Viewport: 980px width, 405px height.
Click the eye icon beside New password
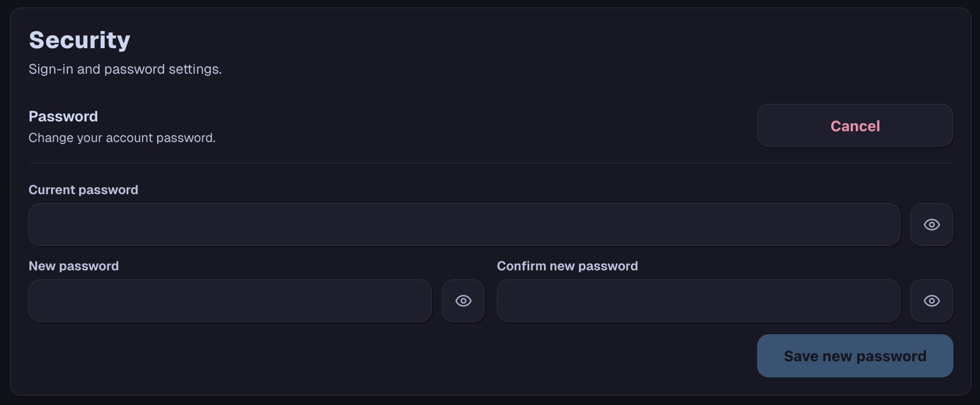(x=463, y=300)
